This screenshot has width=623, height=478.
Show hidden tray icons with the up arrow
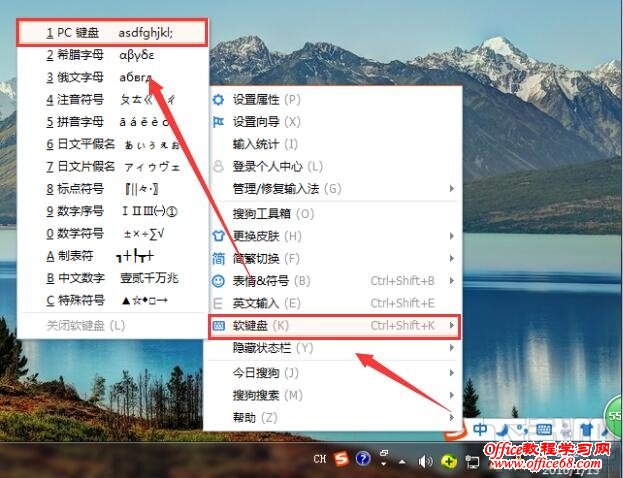pyautogui.click(x=402, y=461)
